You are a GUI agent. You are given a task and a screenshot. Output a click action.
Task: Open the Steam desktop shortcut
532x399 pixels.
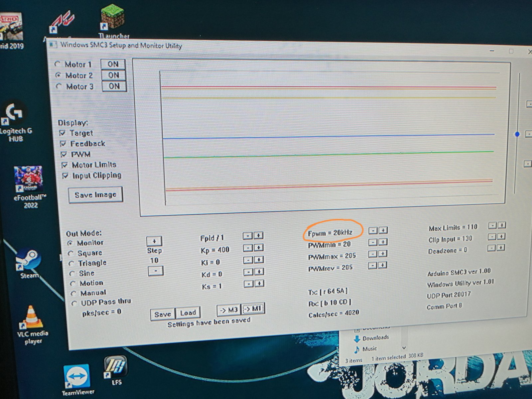coord(29,264)
